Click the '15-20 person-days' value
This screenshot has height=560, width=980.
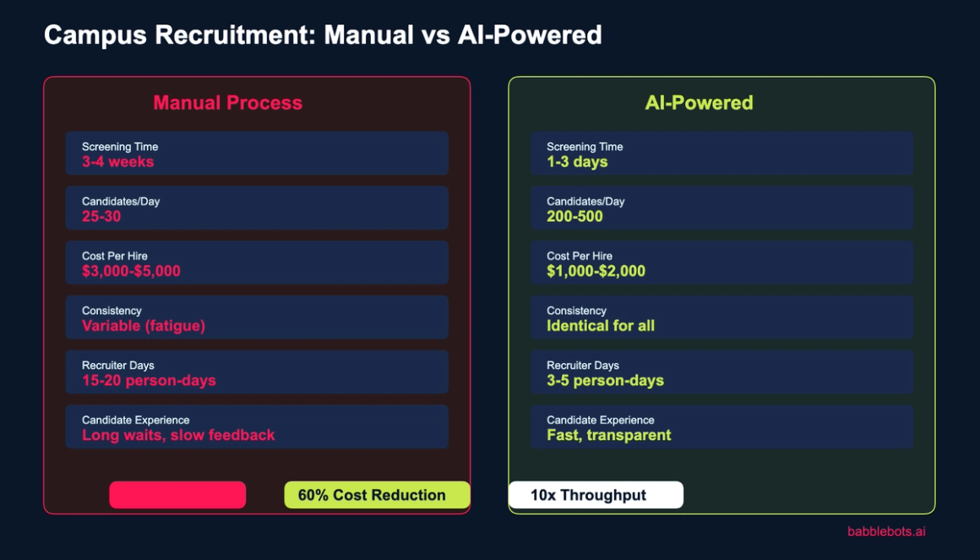pos(149,381)
